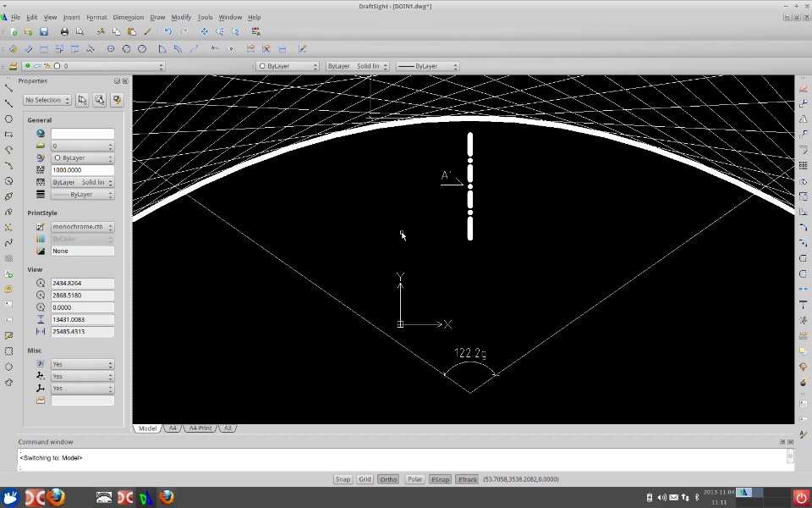The width and height of the screenshot is (812, 508).
Task: Switch to the A4 sheet tab
Action: pyautogui.click(x=173, y=428)
